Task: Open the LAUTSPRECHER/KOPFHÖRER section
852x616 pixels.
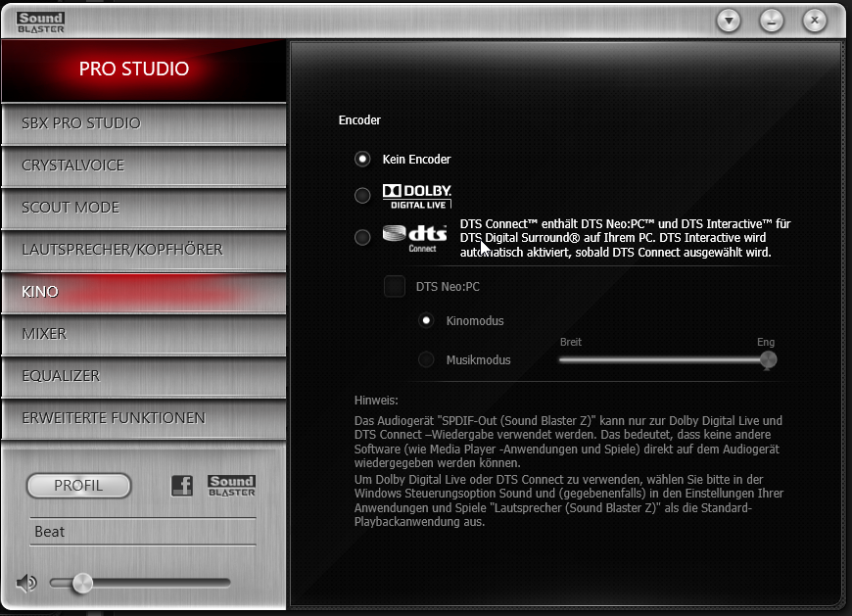Action: tap(144, 250)
